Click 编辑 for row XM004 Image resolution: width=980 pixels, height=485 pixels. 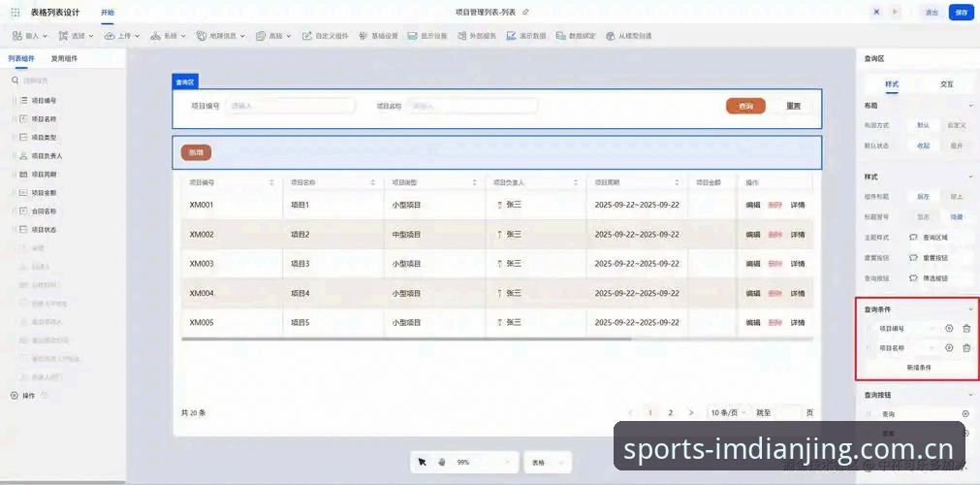coord(753,294)
